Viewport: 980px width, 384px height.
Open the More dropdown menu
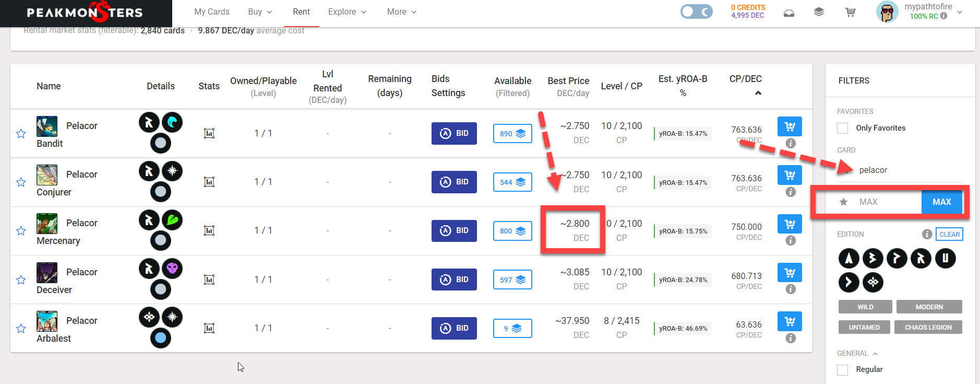tap(402, 12)
